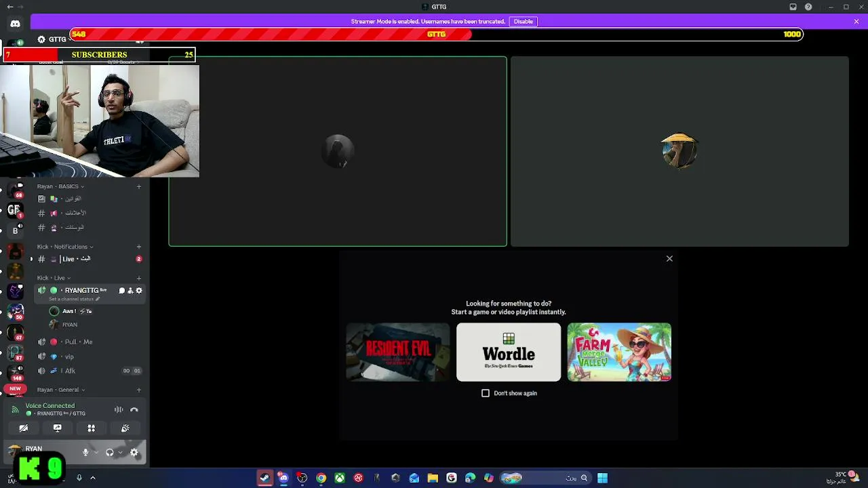The image size is (868, 488).
Task: Open Discord help icon in title bar
Action: click(x=808, y=7)
